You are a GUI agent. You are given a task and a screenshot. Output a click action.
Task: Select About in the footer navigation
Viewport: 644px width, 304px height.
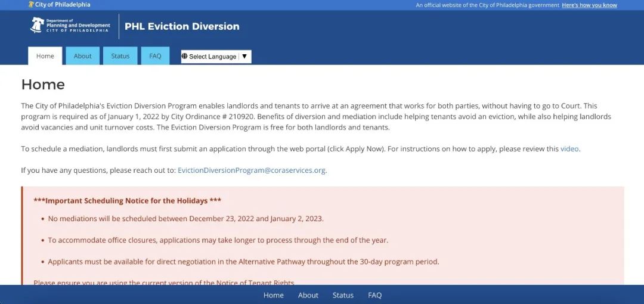pyautogui.click(x=308, y=295)
